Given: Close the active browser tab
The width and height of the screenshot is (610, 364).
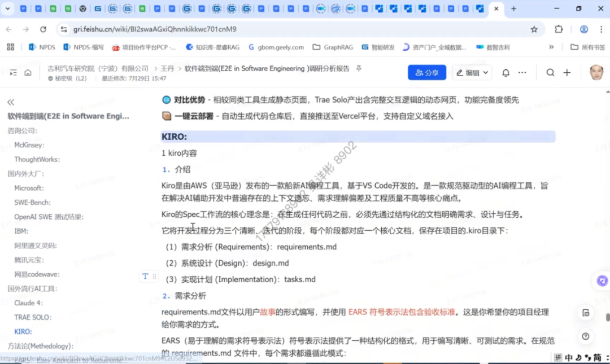Looking at the screenshot, I should tap(496, 8).
